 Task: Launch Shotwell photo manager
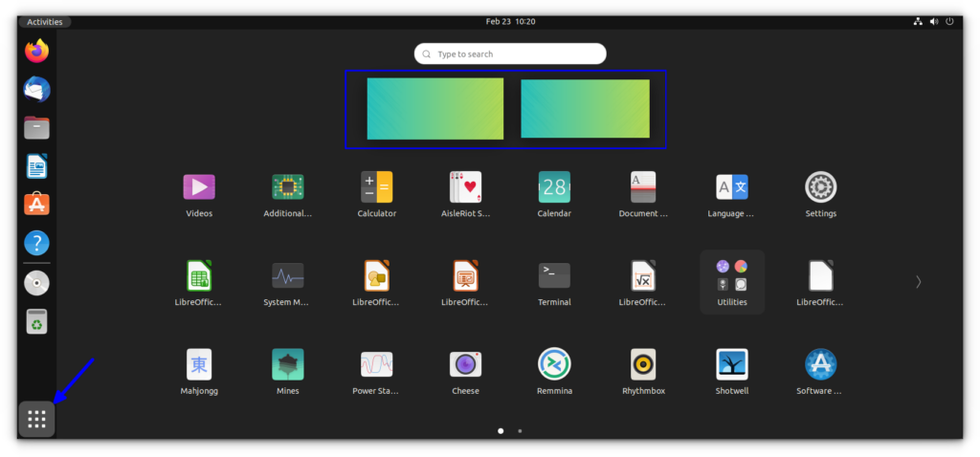[x=732, y=364]
